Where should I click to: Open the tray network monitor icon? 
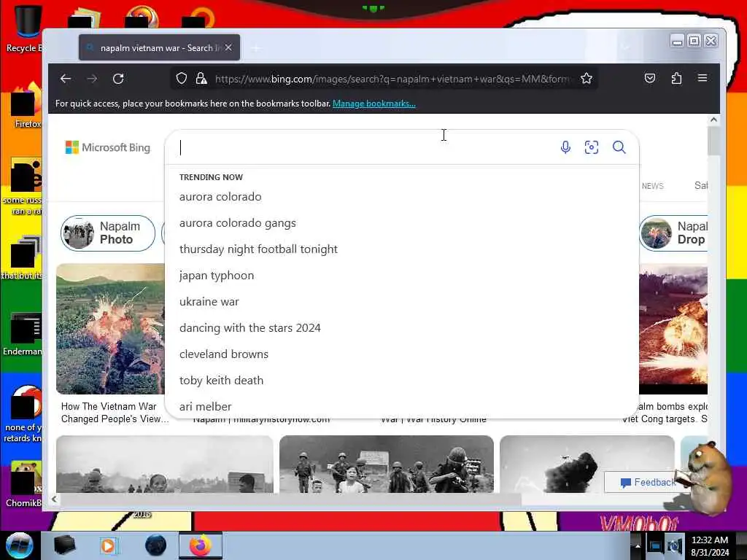coord(655,545)
